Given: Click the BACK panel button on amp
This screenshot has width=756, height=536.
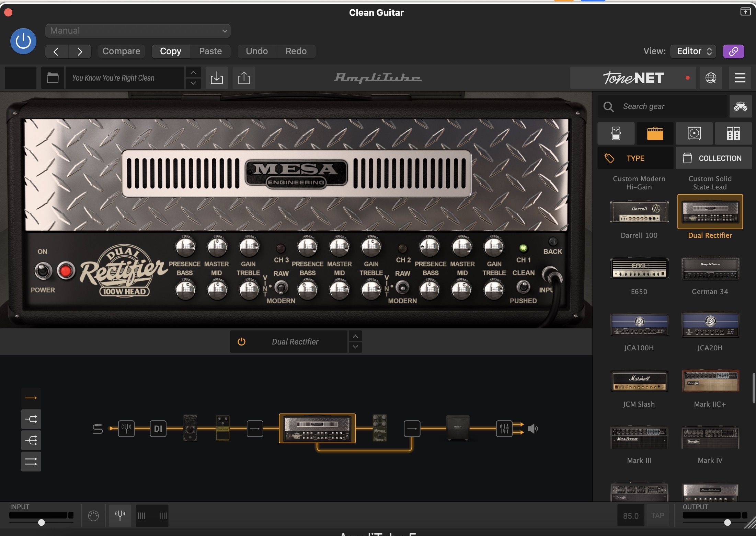Looking at the screenshot, I should tap(553, 242).
